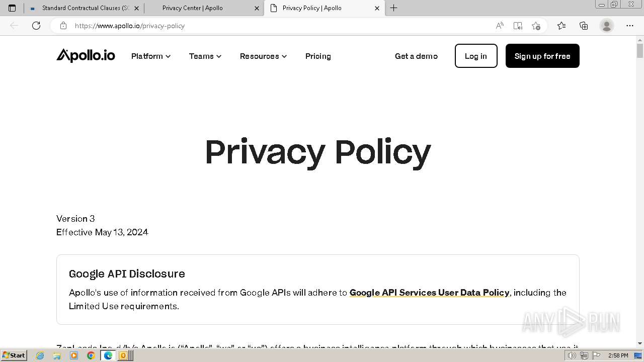Add this page to favorites star

coord(536,26)
